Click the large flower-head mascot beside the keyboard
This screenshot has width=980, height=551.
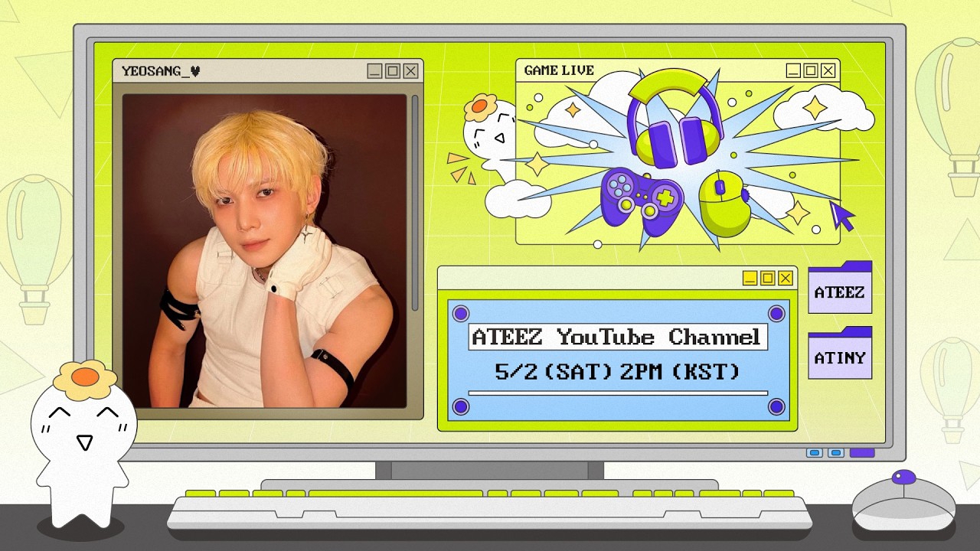pyautogui.click(x=83, y=444)
